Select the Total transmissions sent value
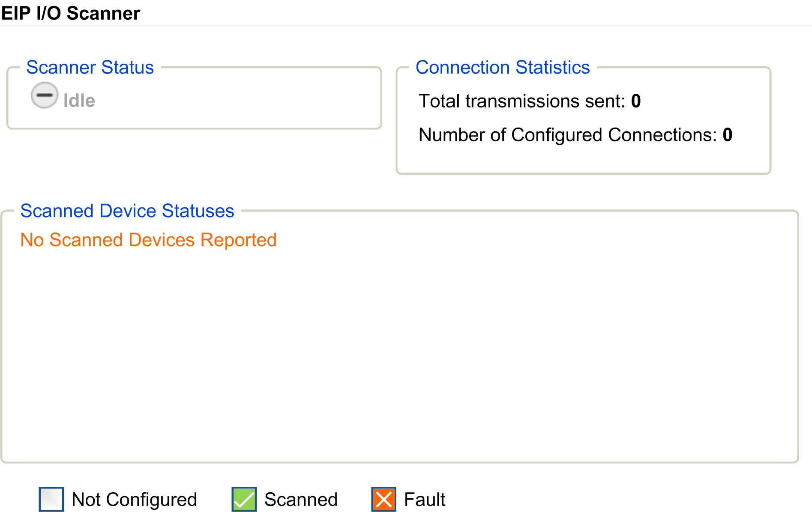 click(636, 101)
